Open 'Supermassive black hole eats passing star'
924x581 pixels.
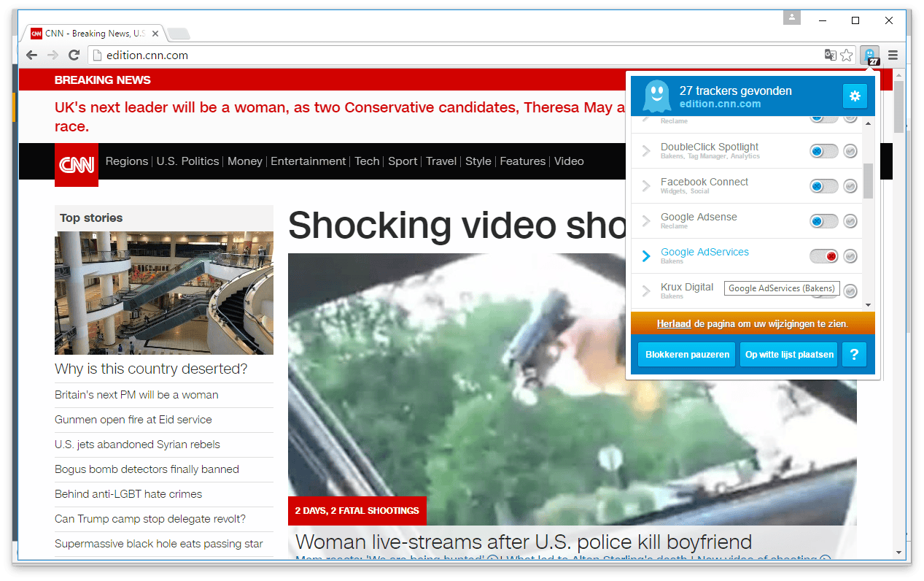159,544
